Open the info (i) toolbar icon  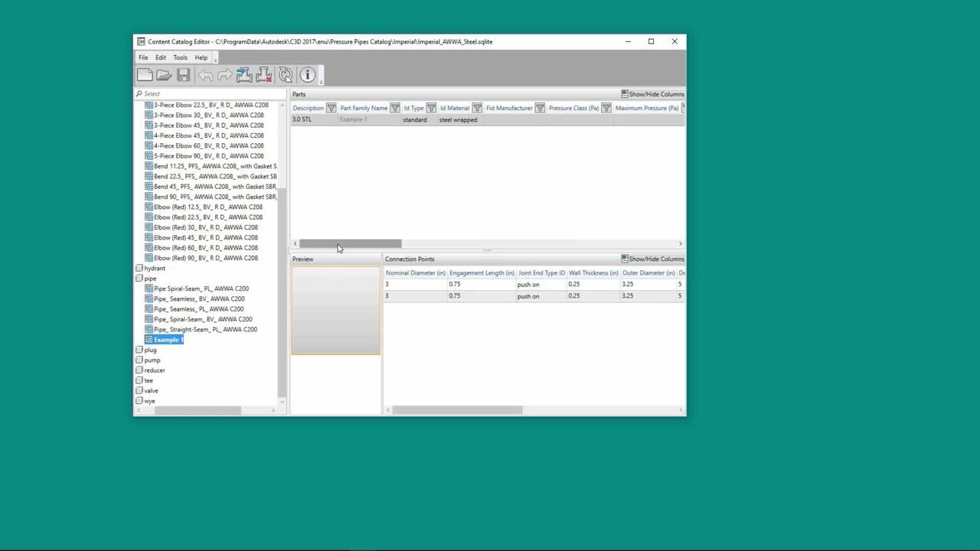[307, 74]
